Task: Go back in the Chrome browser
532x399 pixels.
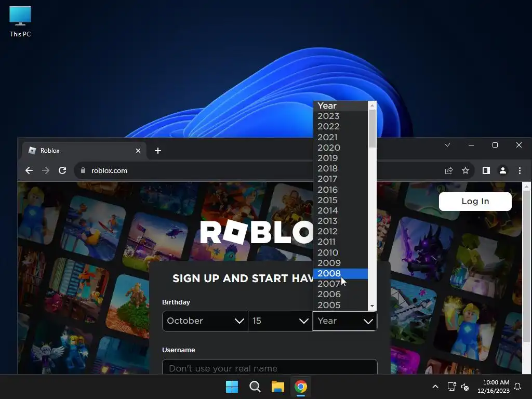Action: pos(29,170)
